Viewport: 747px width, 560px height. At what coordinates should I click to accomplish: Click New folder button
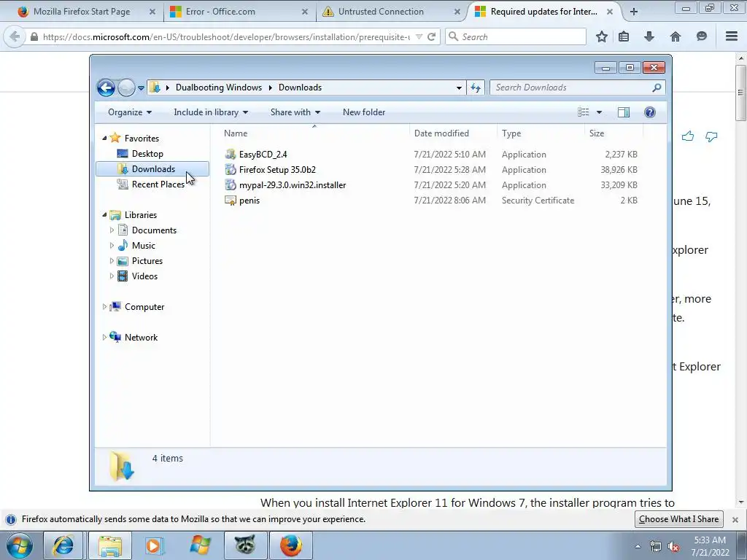[x=364, y=112]
